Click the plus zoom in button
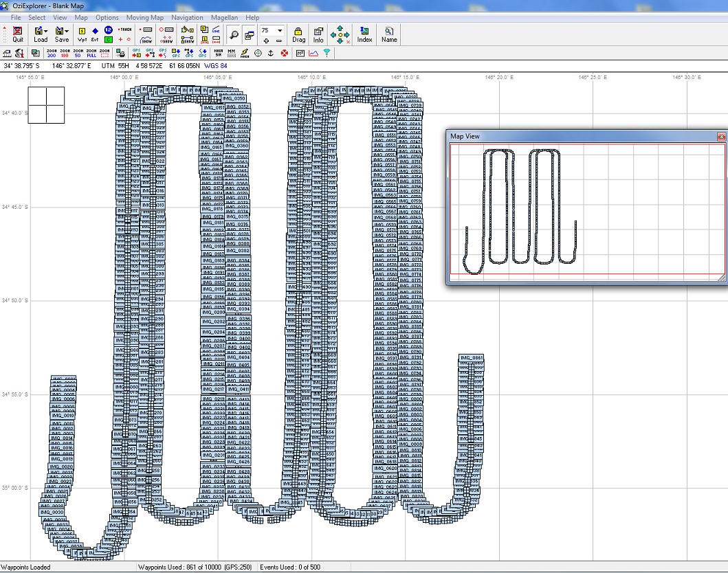The image size is (728, 573). (x=267, y=41)
